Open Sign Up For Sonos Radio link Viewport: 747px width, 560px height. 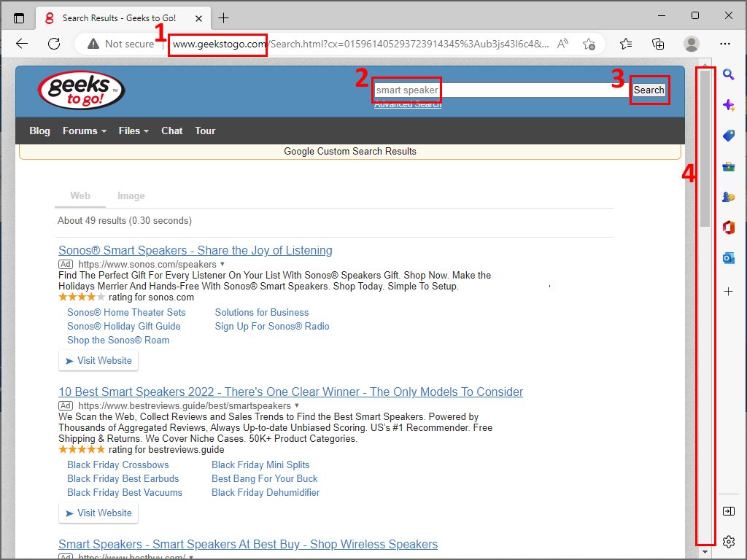[x=272, y=326]
